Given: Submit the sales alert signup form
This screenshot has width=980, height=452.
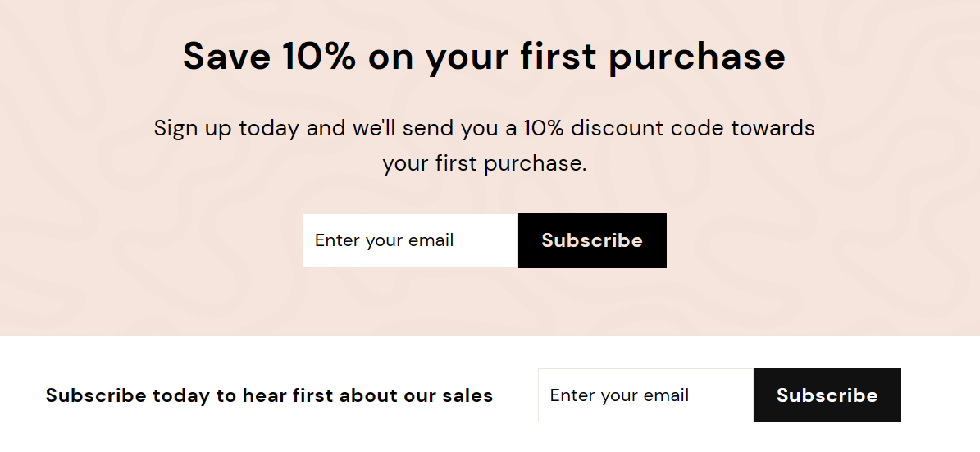Looking at the screenshot, I should pos(827,395).
